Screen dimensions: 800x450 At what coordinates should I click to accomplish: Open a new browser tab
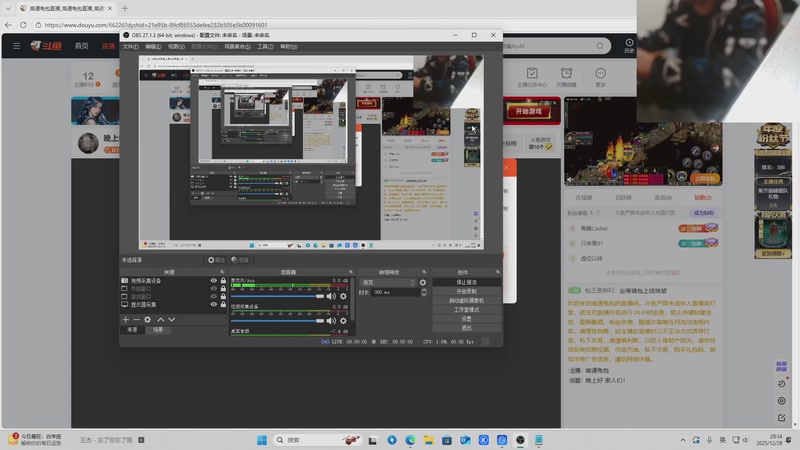pos(125,8)
